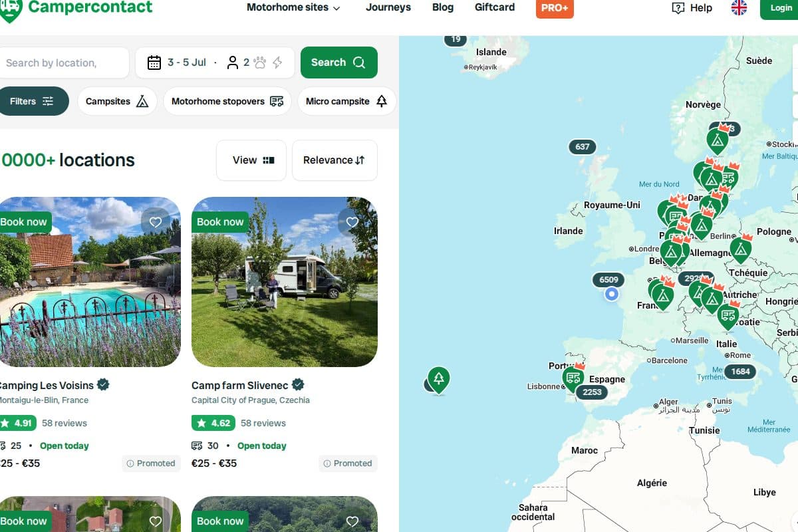The width and height of the screenshot is (798, 532).
Task: Select the stopover pin near Croatie
Action: pyautogui.click(x=728, y=315)
